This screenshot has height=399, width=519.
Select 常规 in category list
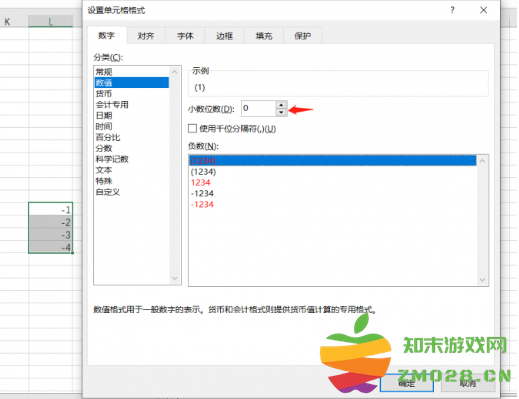click(x=132, y=72)
